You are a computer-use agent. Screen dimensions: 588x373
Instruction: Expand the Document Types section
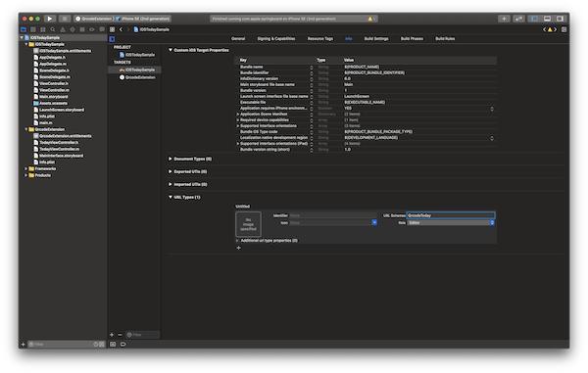[171, 159]
